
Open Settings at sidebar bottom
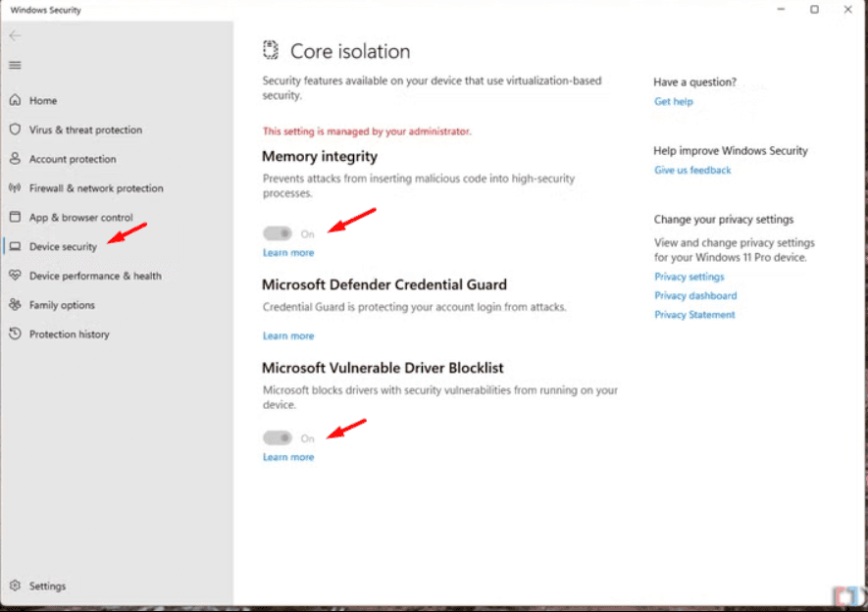tap(48, 586)
